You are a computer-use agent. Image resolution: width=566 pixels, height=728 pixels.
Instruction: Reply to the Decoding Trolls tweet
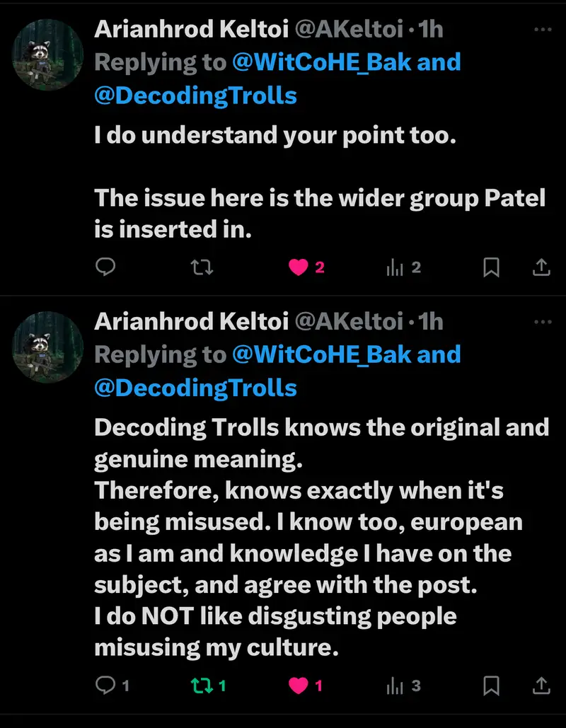105,685
